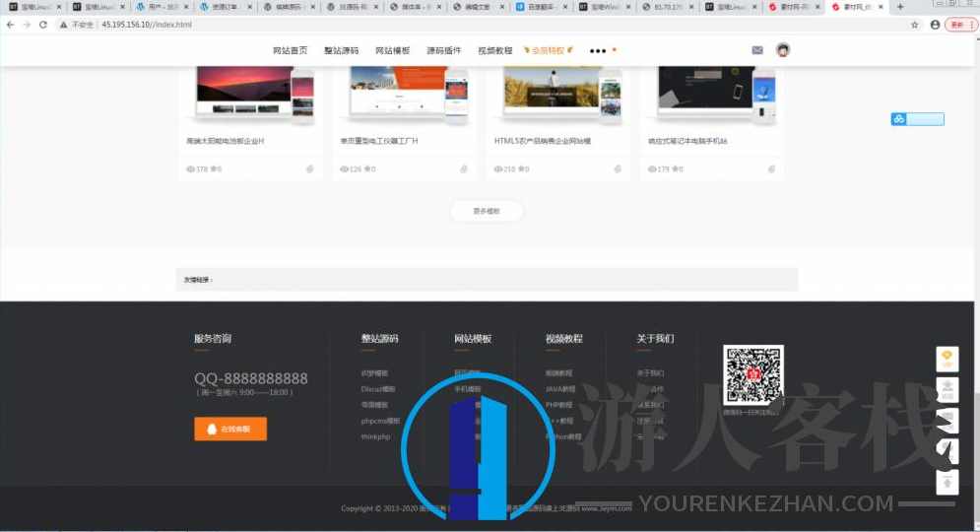Reload the page with the refresh icon
Screen dimensions: 980x532
43,25
